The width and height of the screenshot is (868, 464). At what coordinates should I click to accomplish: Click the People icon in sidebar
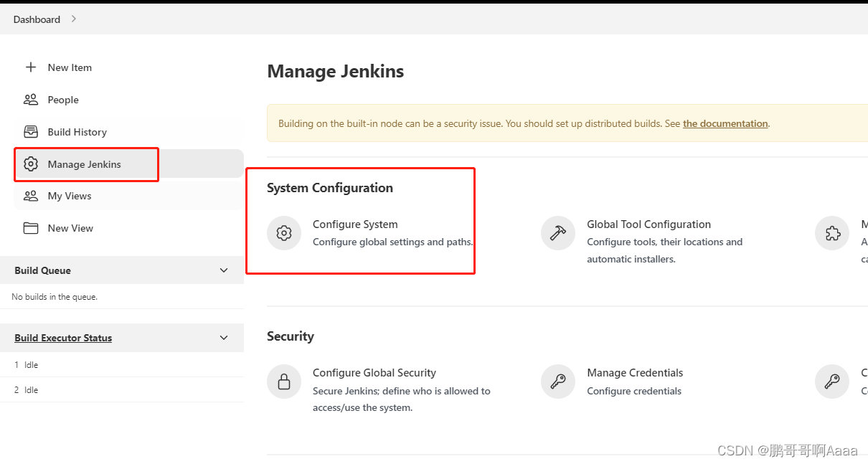[31, 100]
